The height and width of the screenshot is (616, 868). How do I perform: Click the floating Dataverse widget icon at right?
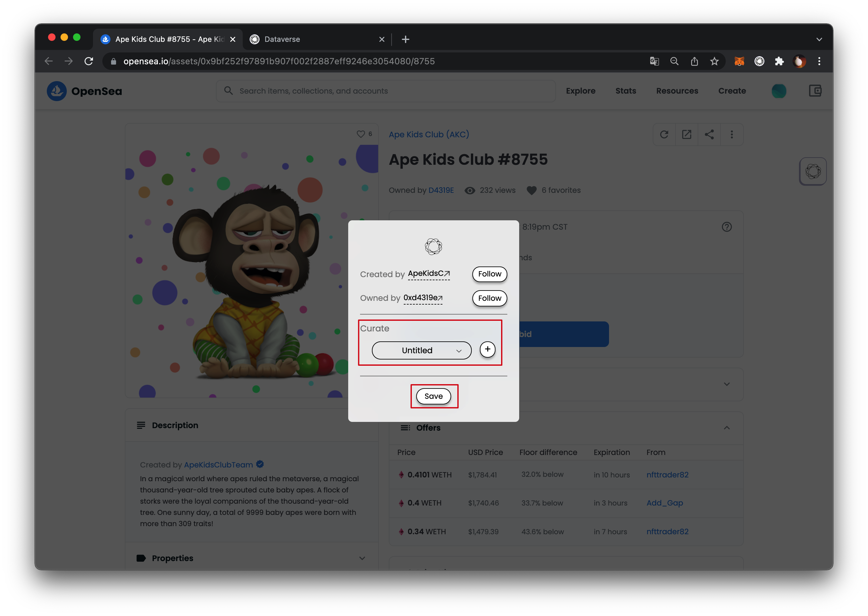tap(813, 171)
